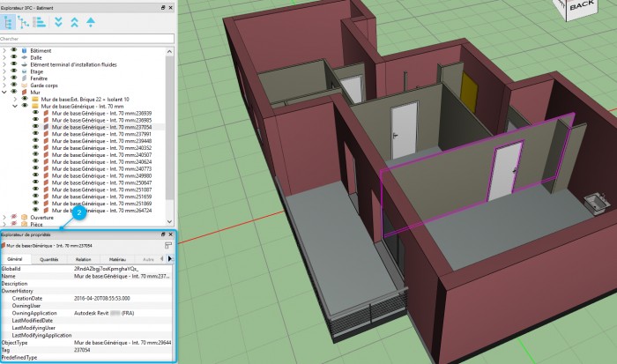Expand all nodes with double-down arrows
This screenshot has width=617, height=364.
click(x=58, y=22)
